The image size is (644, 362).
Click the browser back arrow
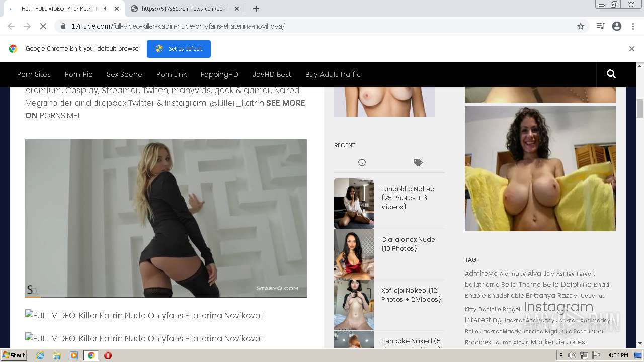click(x=11, y=26)
